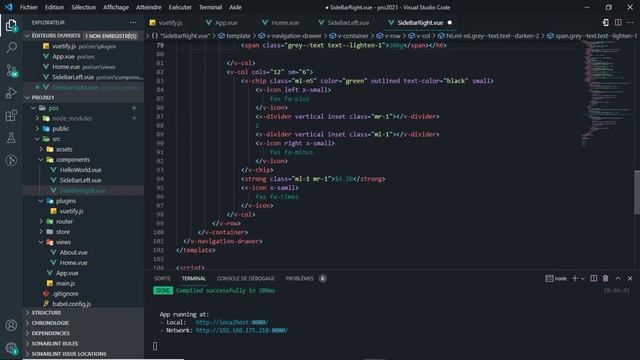Screen dimensions: 640x360
Task: Open main.js in the file tree
Action: point(84,283)
